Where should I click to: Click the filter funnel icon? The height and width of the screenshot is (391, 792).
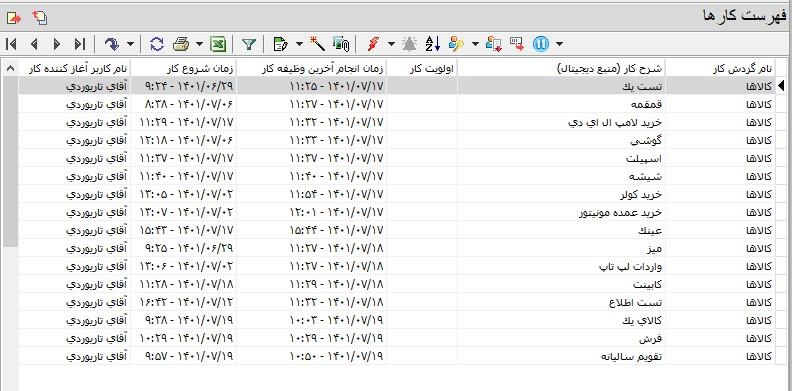click(x=249, y=44)
